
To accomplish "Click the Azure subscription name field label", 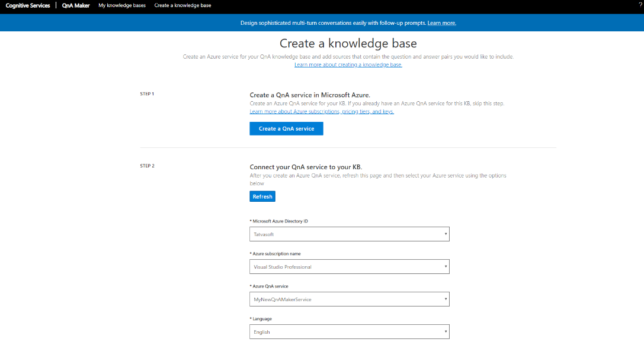I will [275, 254].
